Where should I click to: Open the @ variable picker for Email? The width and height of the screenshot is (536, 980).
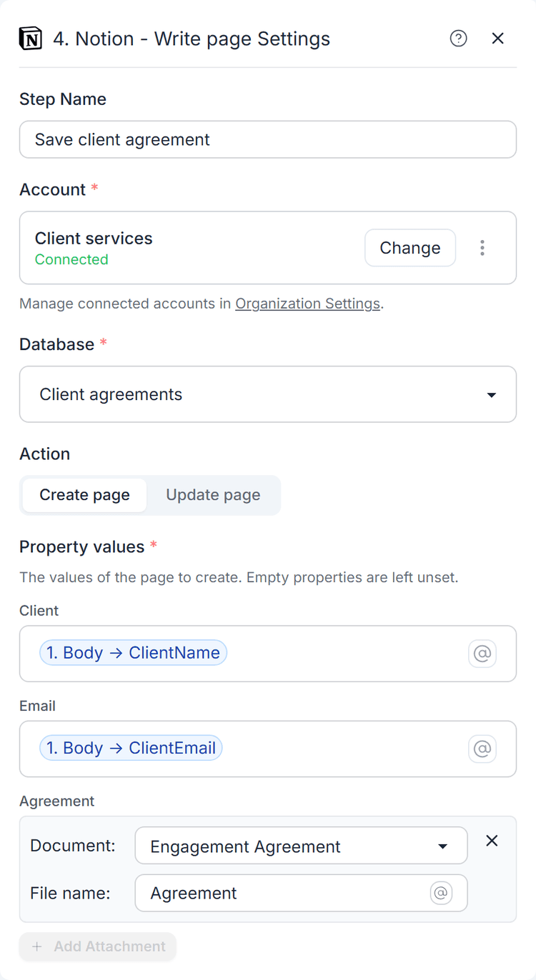click(x=482, y=749)
